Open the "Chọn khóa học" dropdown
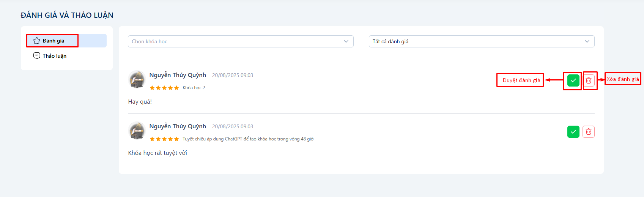The width and height of the screenshot is (644, 197). 241,41
